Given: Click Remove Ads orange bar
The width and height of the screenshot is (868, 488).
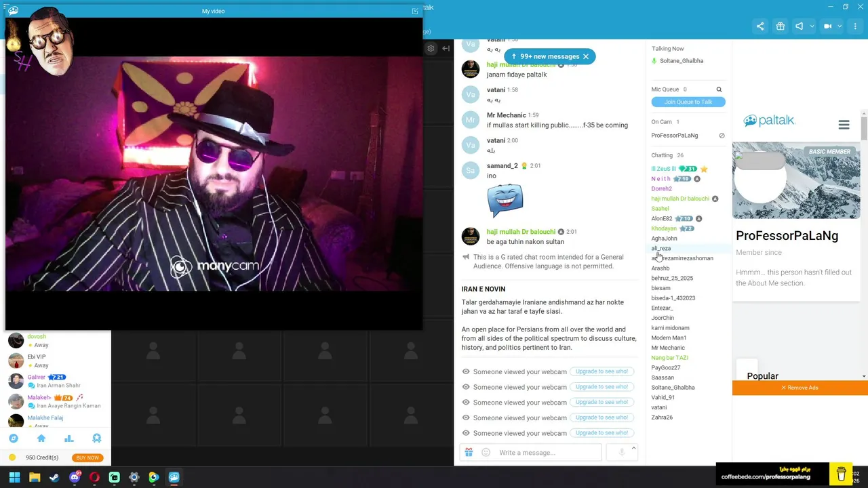Looking at the screenshot, I should (x=800, y=388).
